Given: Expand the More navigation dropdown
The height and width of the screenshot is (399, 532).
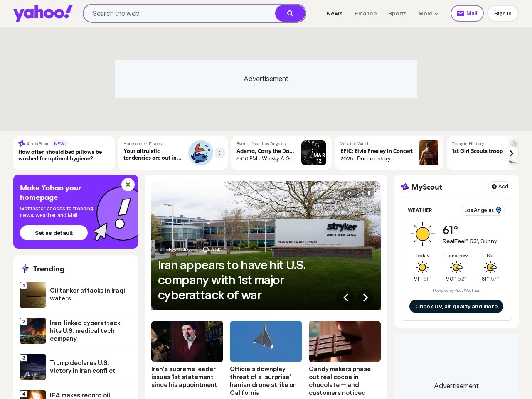Looking at the screenshot, I should 428,13.
